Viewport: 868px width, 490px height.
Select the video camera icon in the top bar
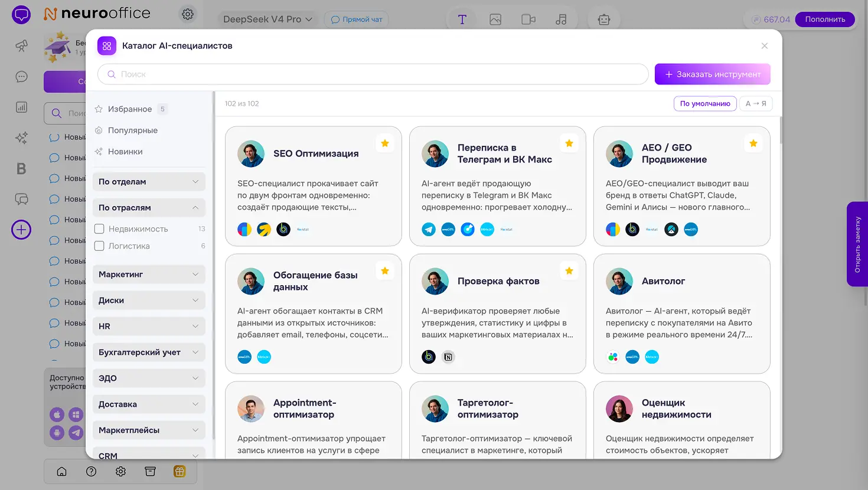[528, 19]
